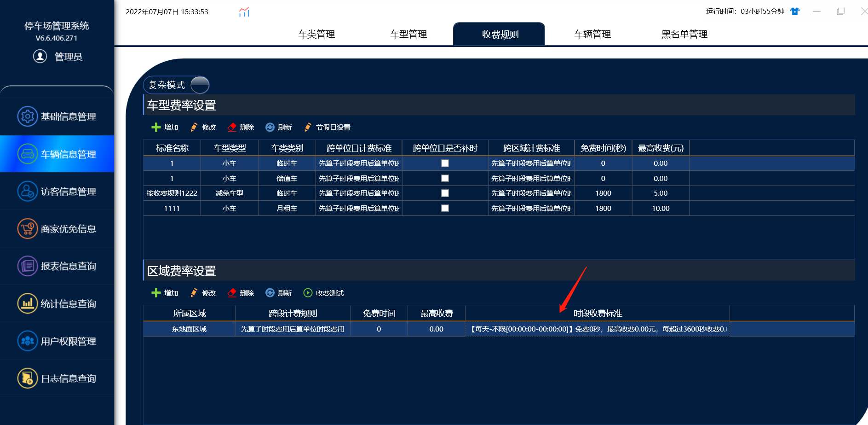Open 日志信息查询 log icon

[28, 378]
